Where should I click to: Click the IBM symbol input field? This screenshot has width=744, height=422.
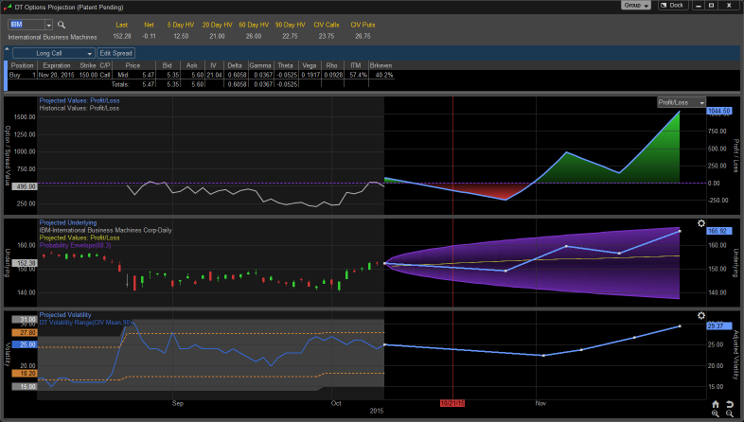[27, 25]
